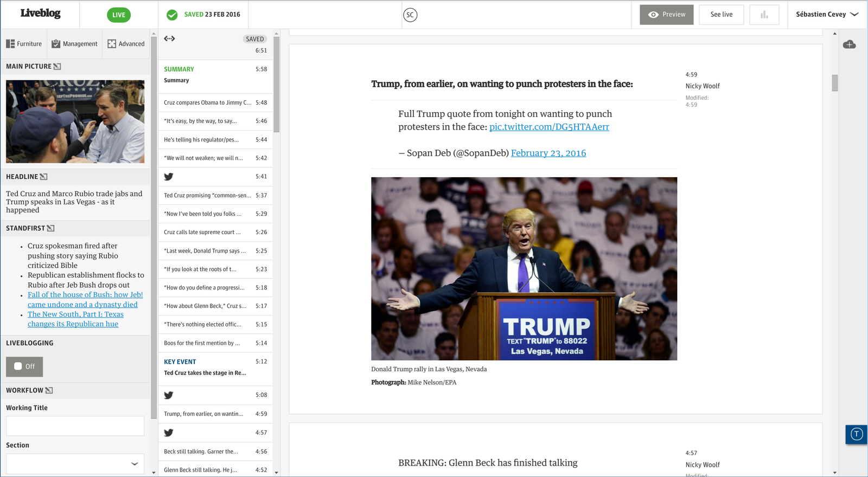
Task: Open the February 23, 2016 tweet link
Action: [548, 153]
